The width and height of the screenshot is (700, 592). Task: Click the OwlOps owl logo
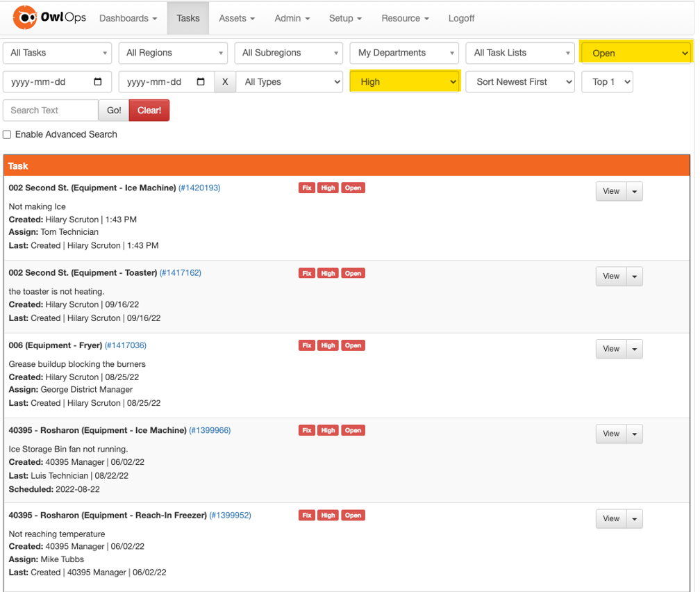point(25,18)
